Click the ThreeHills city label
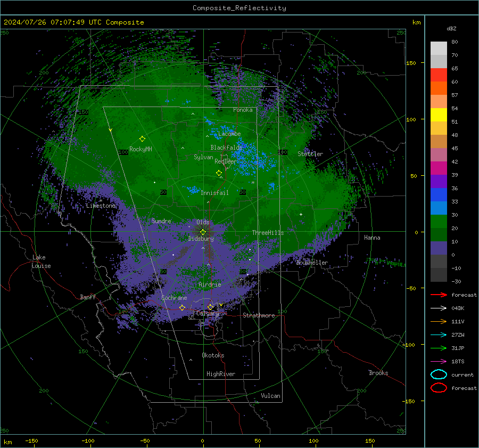The width and height of the screenshot is (479, 448). pos(268,233)
